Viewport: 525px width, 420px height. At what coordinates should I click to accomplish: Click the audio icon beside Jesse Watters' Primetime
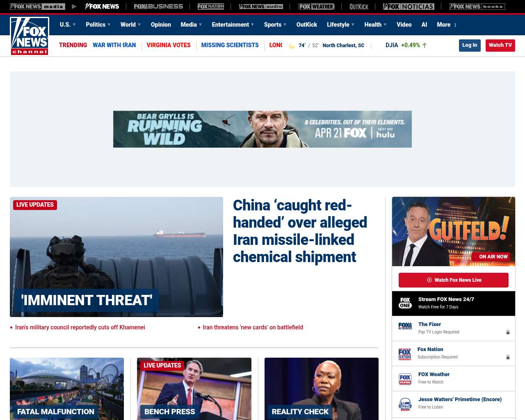click(405, 404)
